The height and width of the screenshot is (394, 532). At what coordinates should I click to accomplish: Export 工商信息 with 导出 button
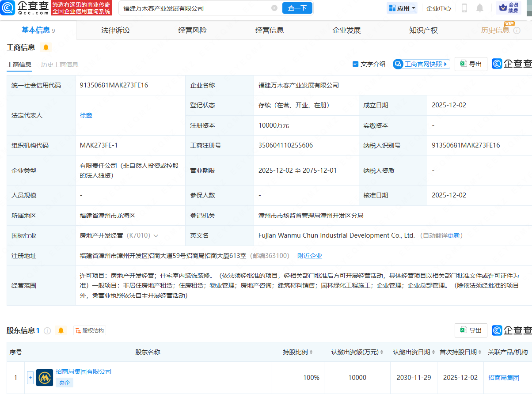point(471,64)
